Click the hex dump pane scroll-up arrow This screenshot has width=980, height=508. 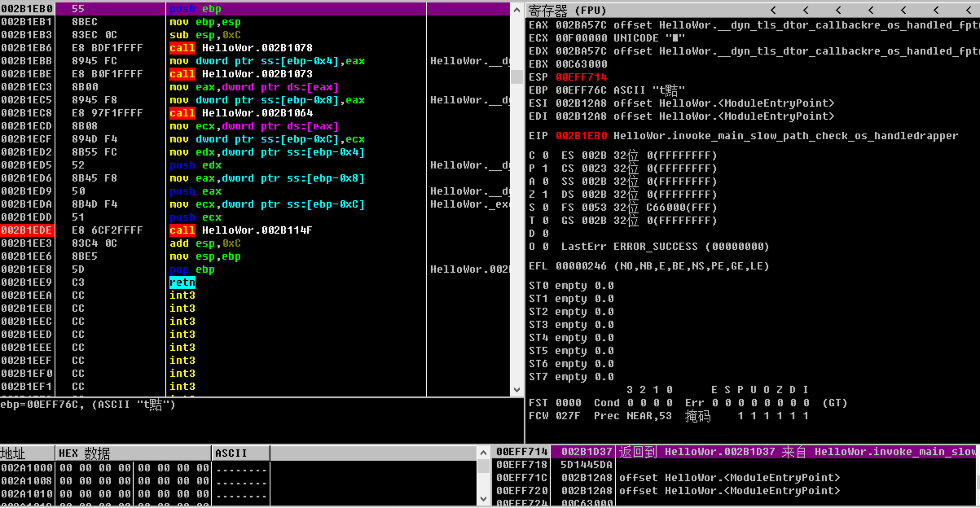[483, 453]
